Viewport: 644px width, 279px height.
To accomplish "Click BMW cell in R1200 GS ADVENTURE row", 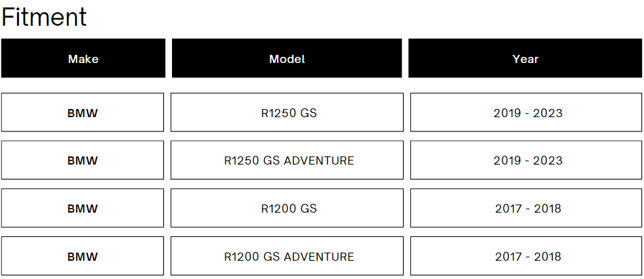I will pos(83,257).
